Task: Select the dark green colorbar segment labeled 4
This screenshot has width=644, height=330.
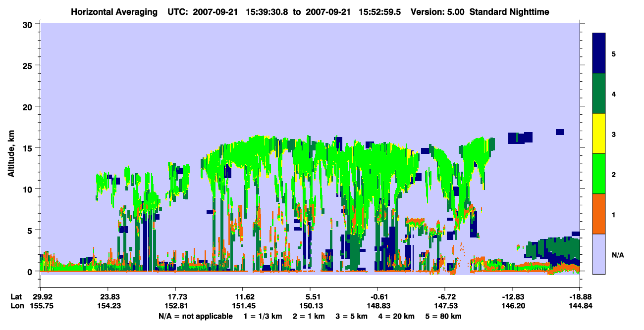Action: 599,94
